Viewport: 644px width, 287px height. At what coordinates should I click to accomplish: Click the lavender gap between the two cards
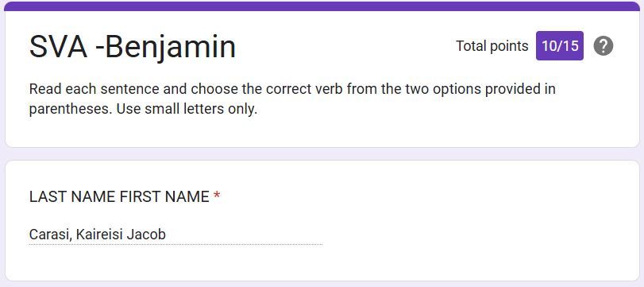tap(322, 153)
